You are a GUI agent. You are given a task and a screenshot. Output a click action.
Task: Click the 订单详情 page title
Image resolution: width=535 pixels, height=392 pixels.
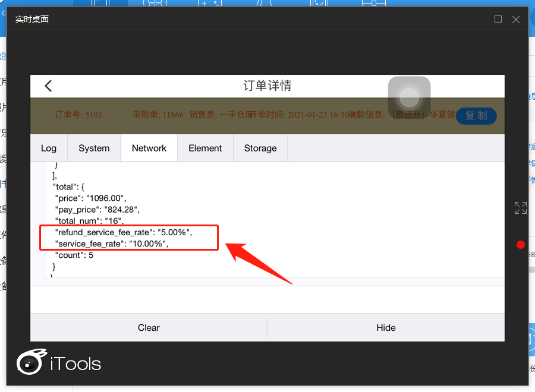pos(267,86)
